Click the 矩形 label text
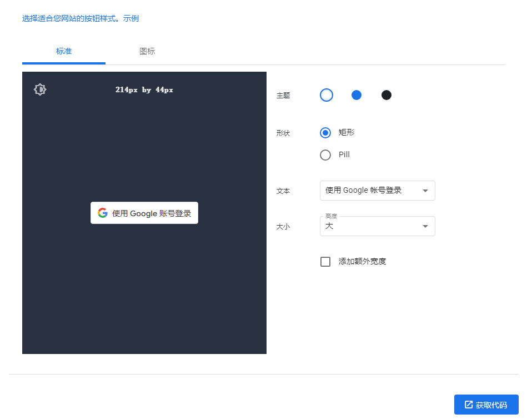Image resolution: width=532 pixels, height=419 pixels. [347, 132]
